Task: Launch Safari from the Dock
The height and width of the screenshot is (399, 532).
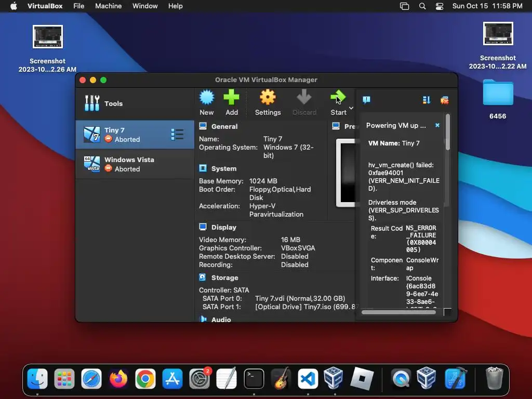Action: (91, 378)
